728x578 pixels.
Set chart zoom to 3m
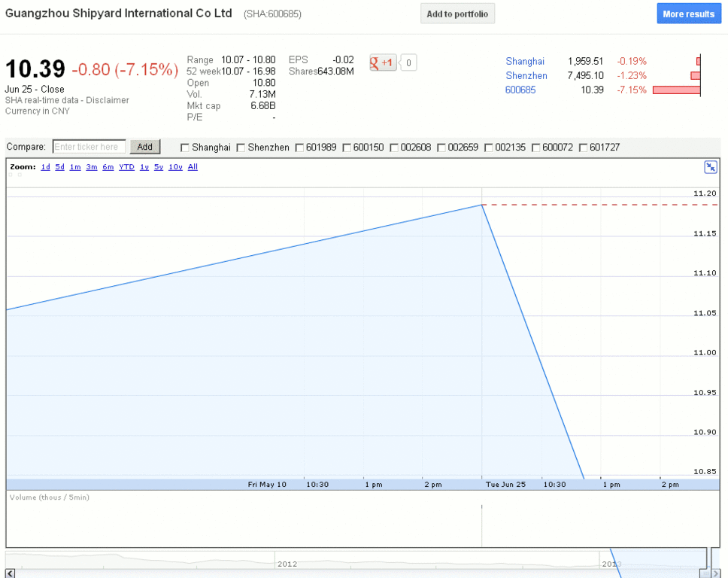[92, 167]
